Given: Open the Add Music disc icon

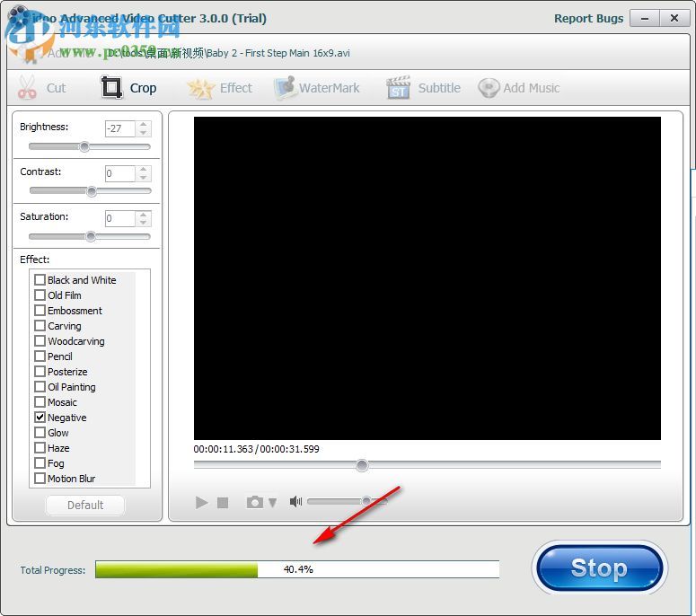Looking at the screenshot, I should click(x=489, y=88).
